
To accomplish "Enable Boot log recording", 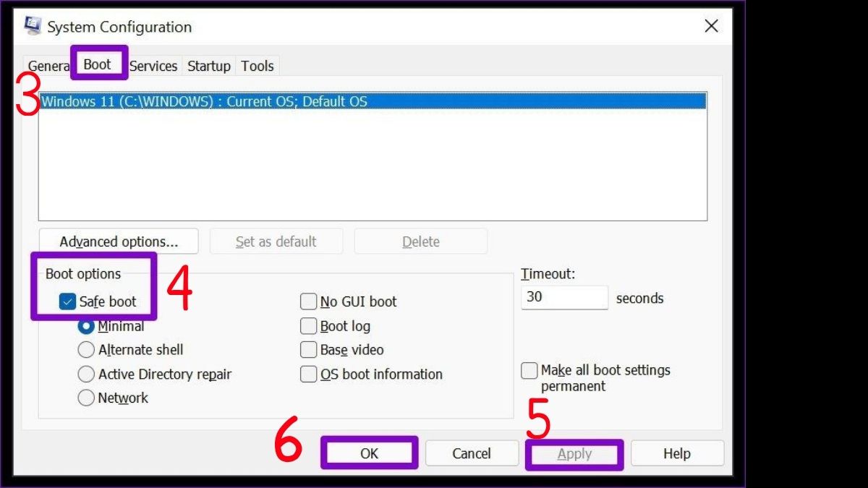I will pyautogui.click(x=308, y=325).
